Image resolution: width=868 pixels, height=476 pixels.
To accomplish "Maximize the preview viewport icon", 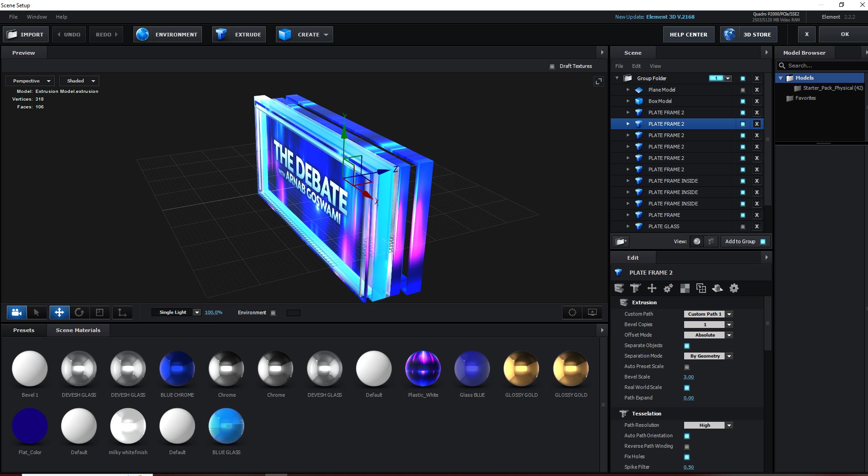I will pyautogui.click(x=599, y=82).
